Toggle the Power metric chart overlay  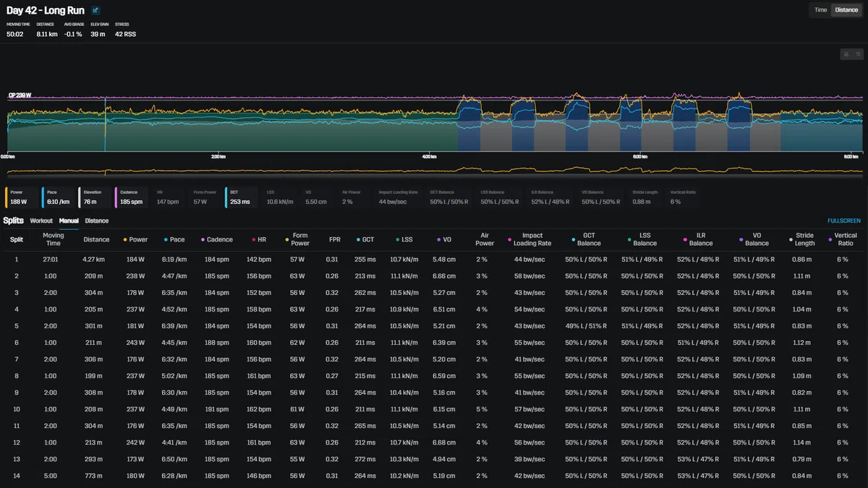pyautogui.click(x=21, y=197)
